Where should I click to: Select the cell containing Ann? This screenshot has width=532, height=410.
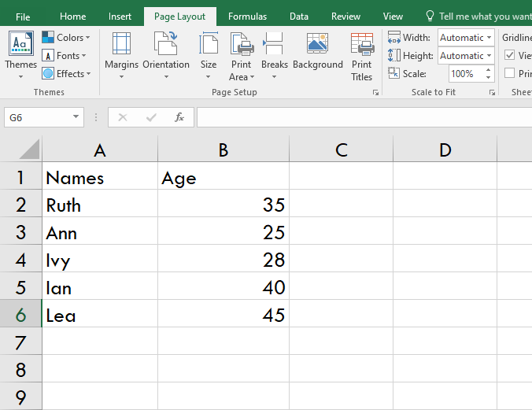(x=100, y=232)
